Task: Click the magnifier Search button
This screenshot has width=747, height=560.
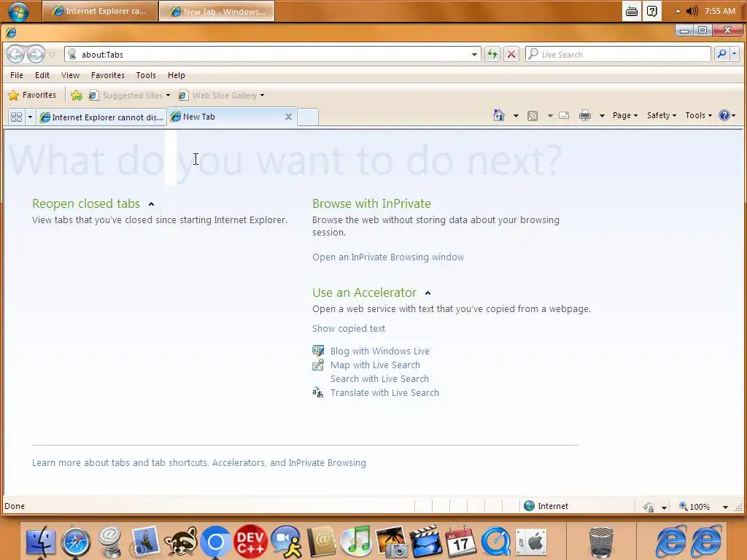Action: tap(721, 54)
